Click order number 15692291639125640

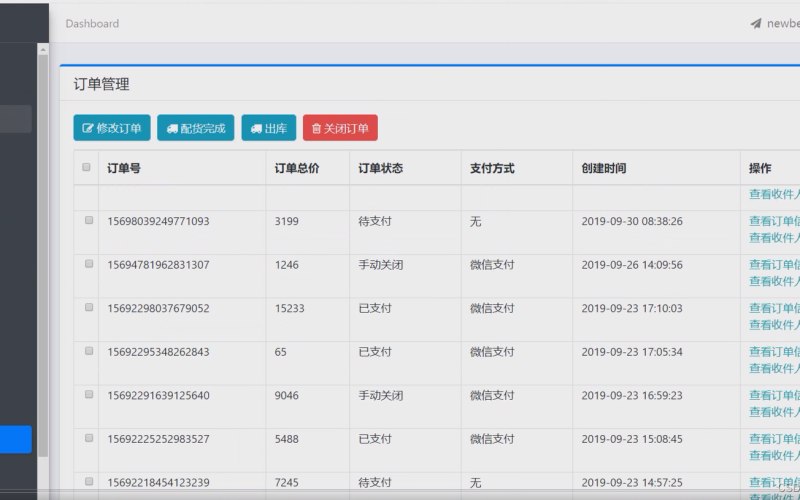(x=158, y=395)
